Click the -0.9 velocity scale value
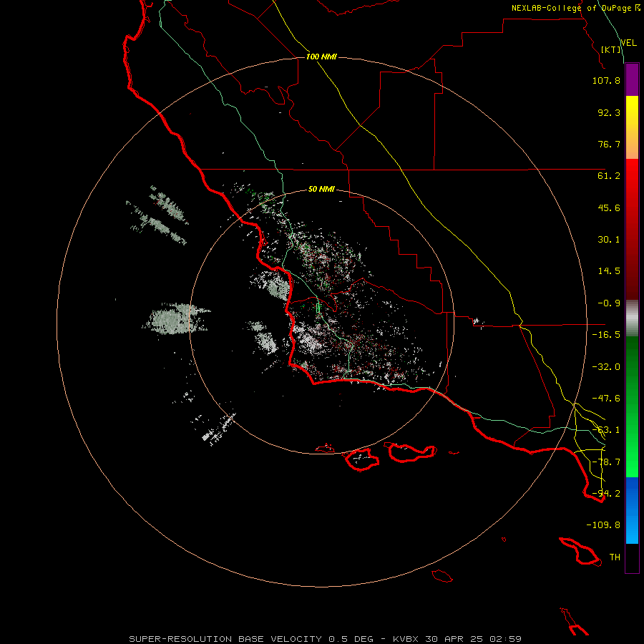This screenshot has width=644, height=644. [609, 303]
